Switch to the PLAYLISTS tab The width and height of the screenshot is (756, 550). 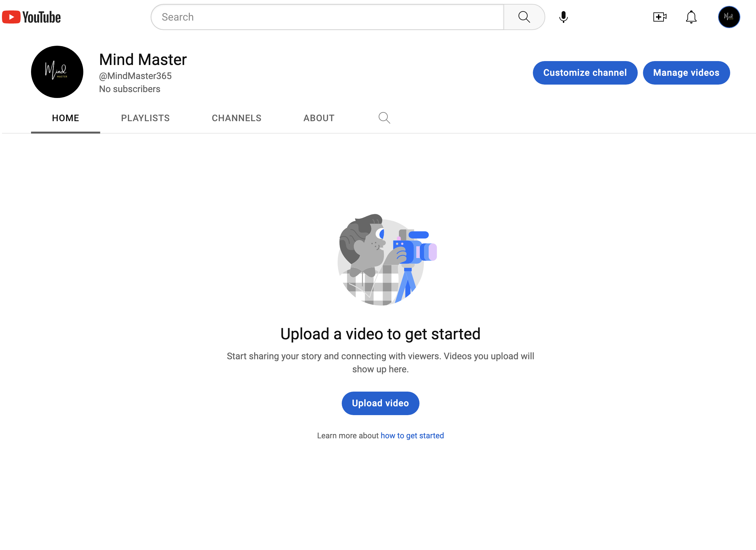click(145, 118)
